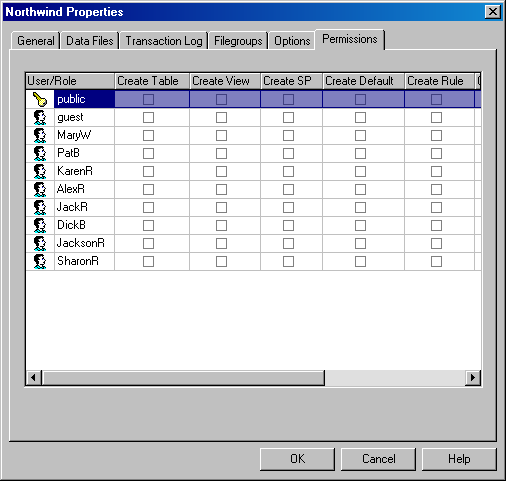Check Create Table for AlexR
This screenshot has width=506, height=481.
pos(148,189)
